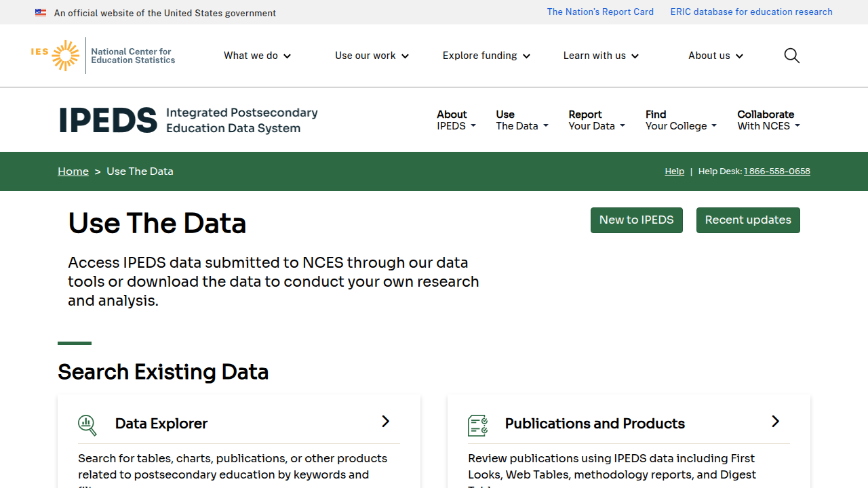The height and width of the screenshot is (488, 868).
Task: Click the IPEDS logo
Action: (x=108, y=120)
